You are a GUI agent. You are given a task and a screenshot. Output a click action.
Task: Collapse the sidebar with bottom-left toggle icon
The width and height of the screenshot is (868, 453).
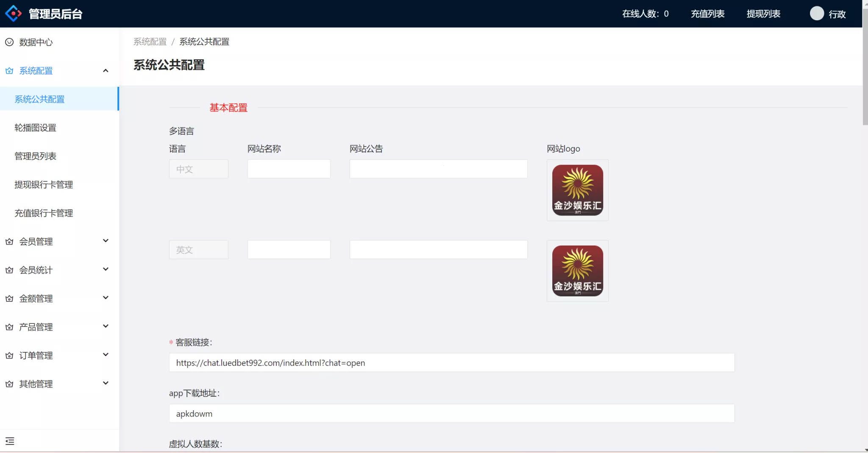(10, 441)
